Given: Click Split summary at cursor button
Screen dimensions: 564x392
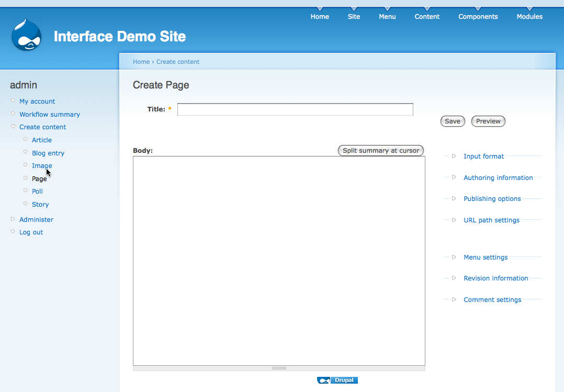Looking at the screenshot, I should pos(381,151).
